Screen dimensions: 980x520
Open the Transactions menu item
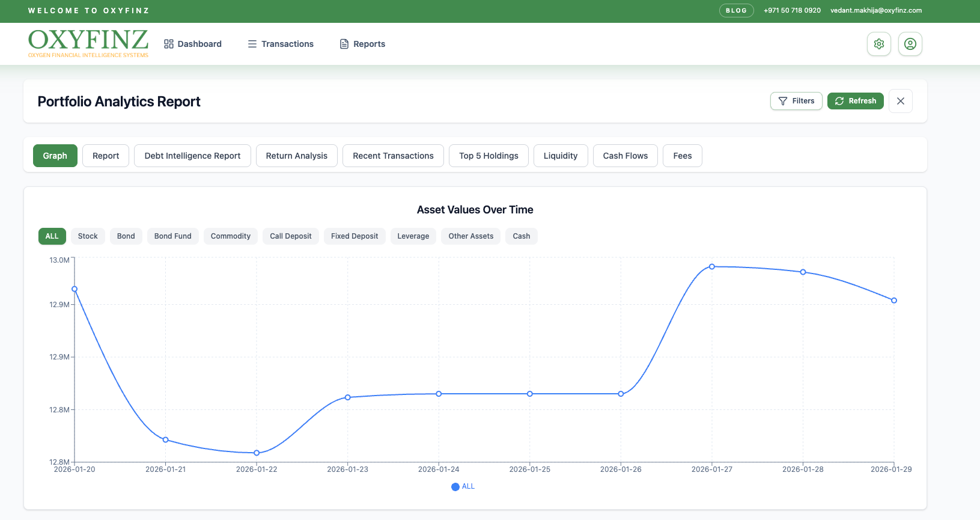(281, 44)
